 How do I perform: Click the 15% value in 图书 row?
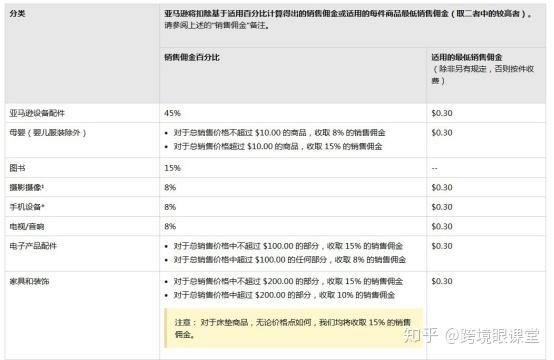(172, 168)
